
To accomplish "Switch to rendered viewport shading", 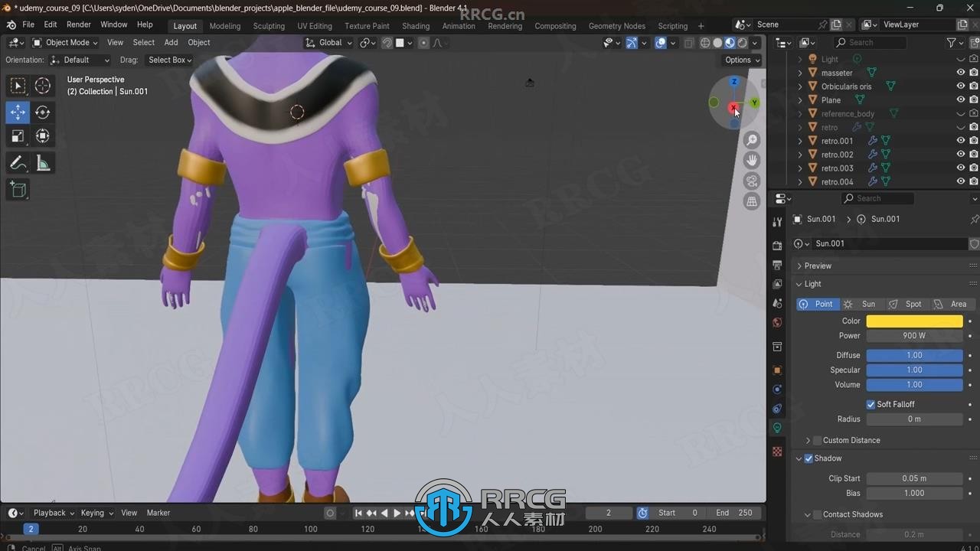I will (743, 43).
